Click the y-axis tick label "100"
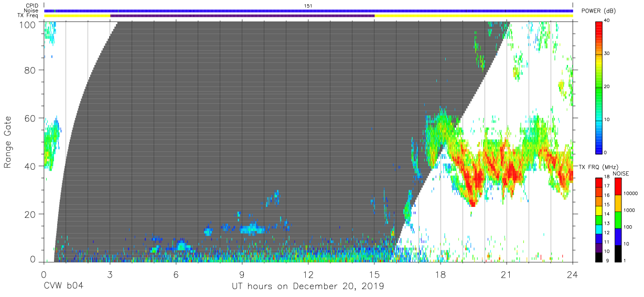This screenshot has height=297, width=644. point(27,24)
